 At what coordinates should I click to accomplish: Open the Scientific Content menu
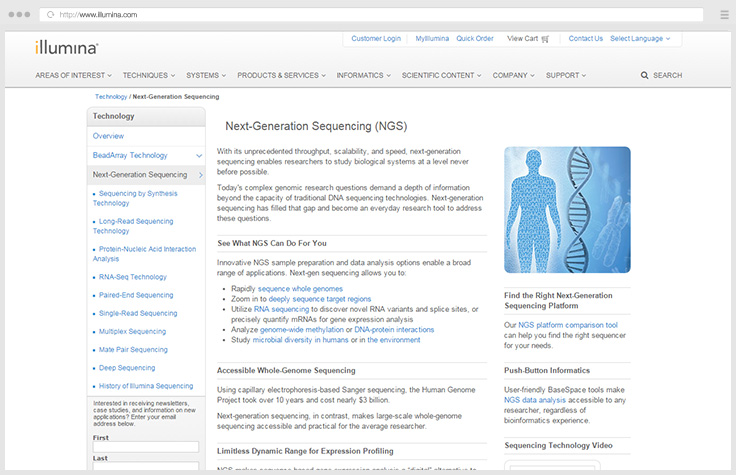coord(442,75)
